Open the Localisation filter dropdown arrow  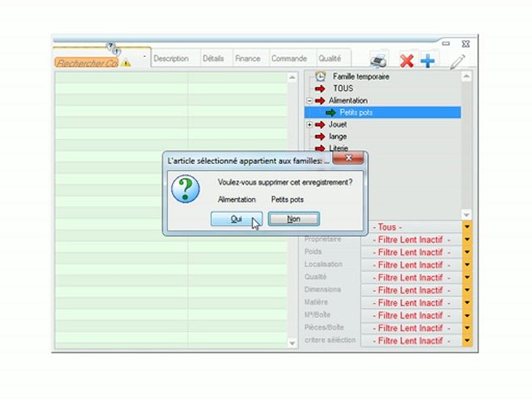coord(467,265)
